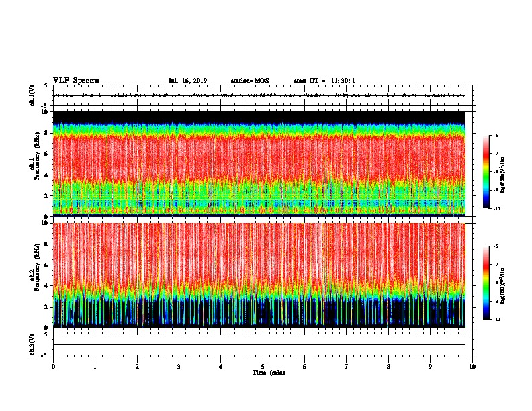The image size is (532, 411).
Task: Click the ch.2 "Frequency (kHz)" axis label
Action: [x=37, y=267]
